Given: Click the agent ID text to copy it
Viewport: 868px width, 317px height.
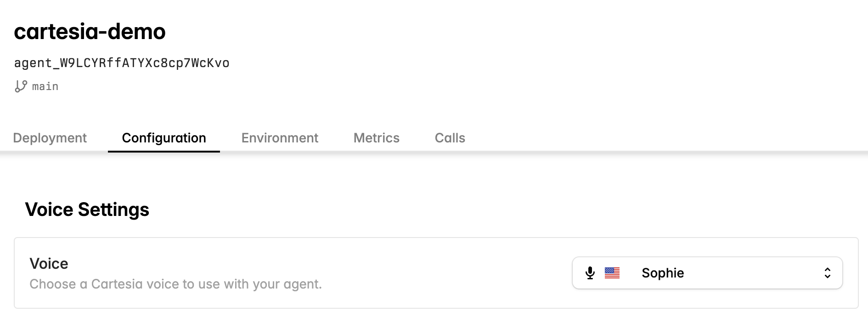Looking at the screenshot, I should pos(122,63).
